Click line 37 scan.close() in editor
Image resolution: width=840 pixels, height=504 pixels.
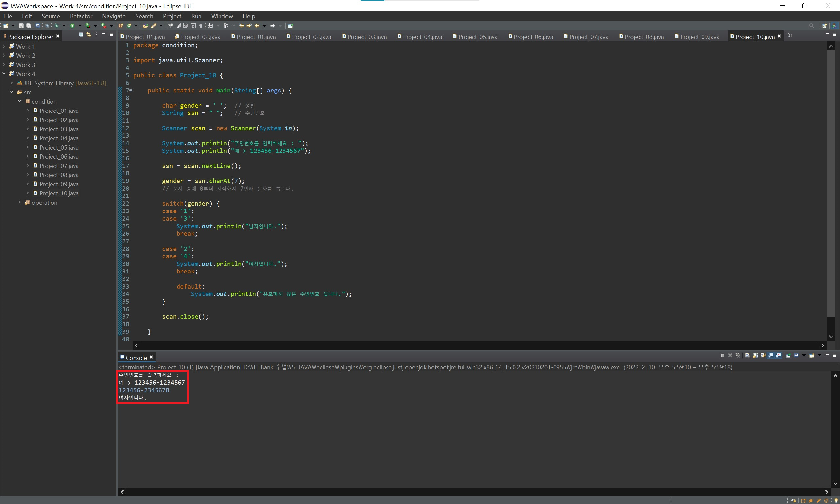[185, 316]
